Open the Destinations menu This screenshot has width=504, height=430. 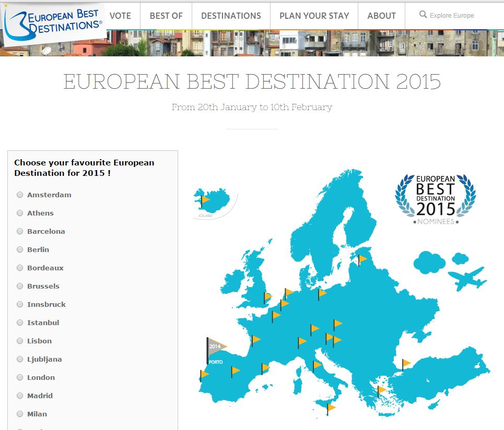[231, 16]
